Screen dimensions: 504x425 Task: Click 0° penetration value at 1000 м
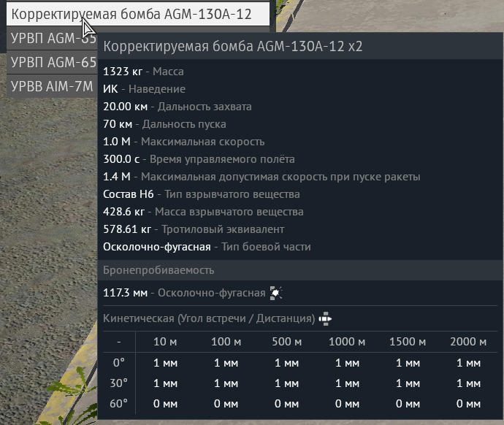(x=347, y=363)
